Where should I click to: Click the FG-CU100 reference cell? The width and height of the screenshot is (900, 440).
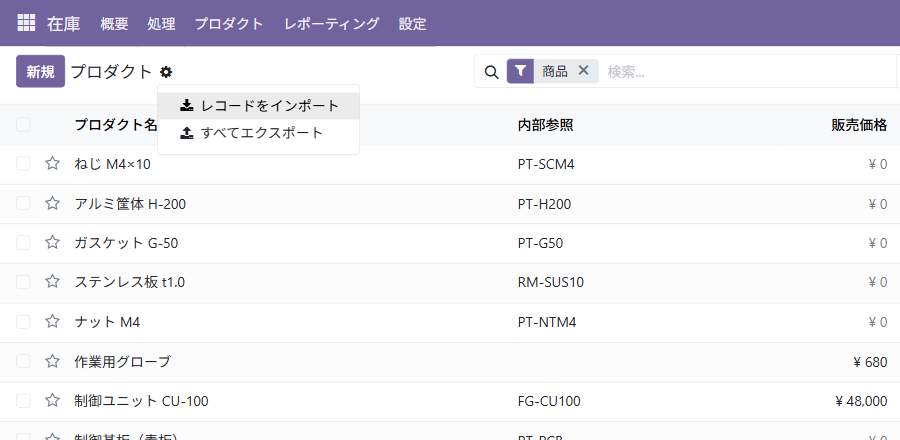click(x=549, y=401)
